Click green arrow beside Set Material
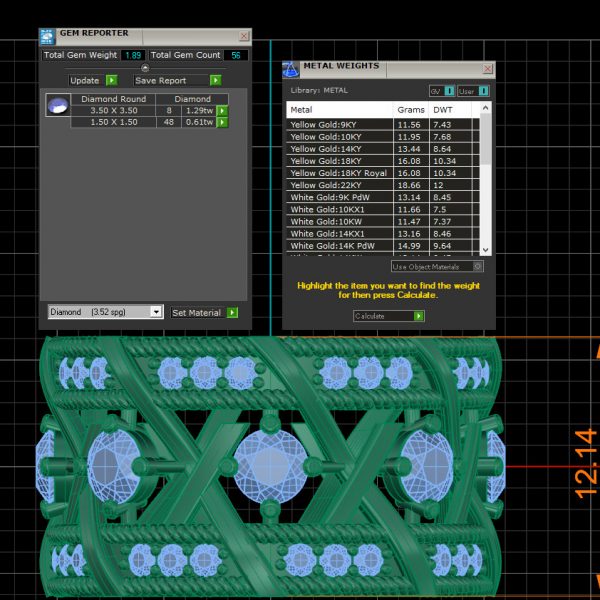The height and width of the screenshot is (600, 600). (x=232, y=312)
